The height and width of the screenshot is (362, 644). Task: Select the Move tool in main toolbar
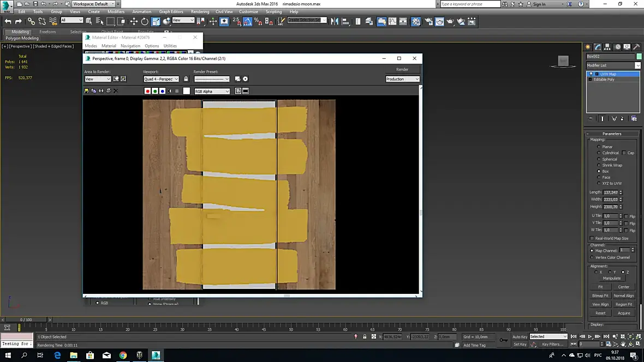click(134, 21)
